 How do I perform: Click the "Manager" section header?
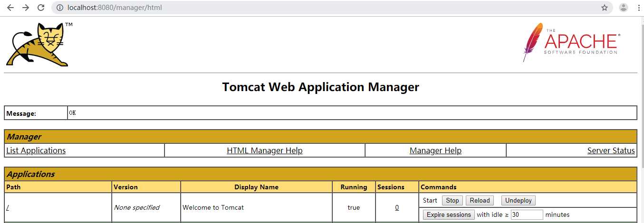(24, 137)
